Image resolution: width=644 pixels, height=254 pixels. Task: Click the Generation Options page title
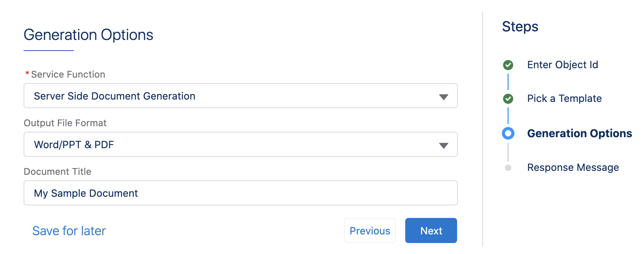[x=89, y=35]
